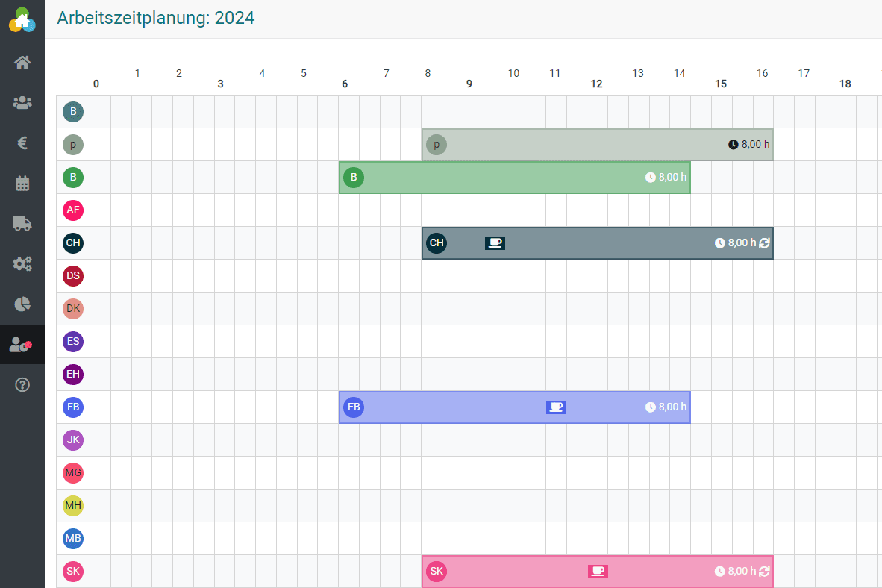Screen dimensions: 882x588
Task: Open the blue FB shift block
Action: point(515,407)
